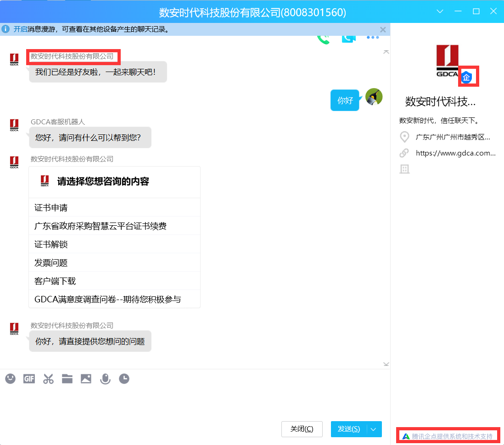Click in the message input box

pos(195,403)
